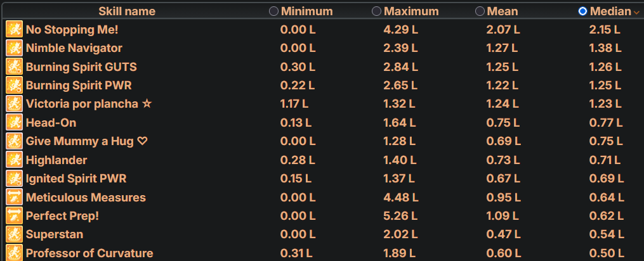Click Nimble Navigator mean value 1.27 L
This screenshot has height=261, width=644.
tap(502, 48)
